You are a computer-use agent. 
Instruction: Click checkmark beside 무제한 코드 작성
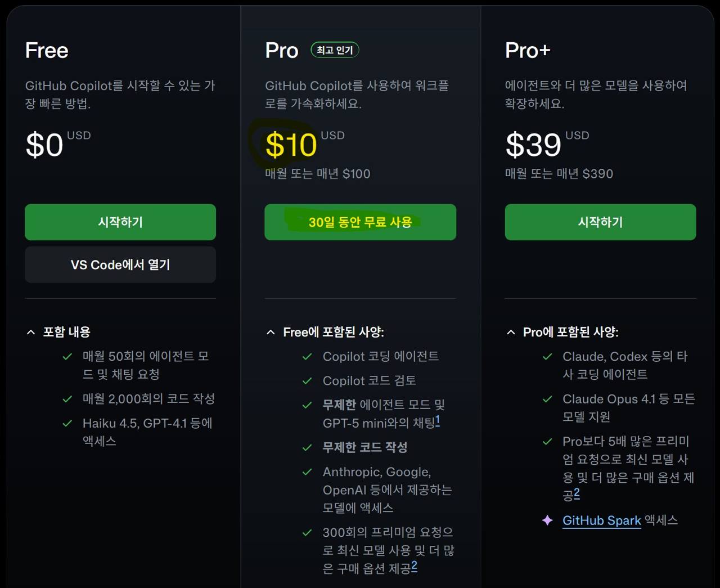coord(307,448)
